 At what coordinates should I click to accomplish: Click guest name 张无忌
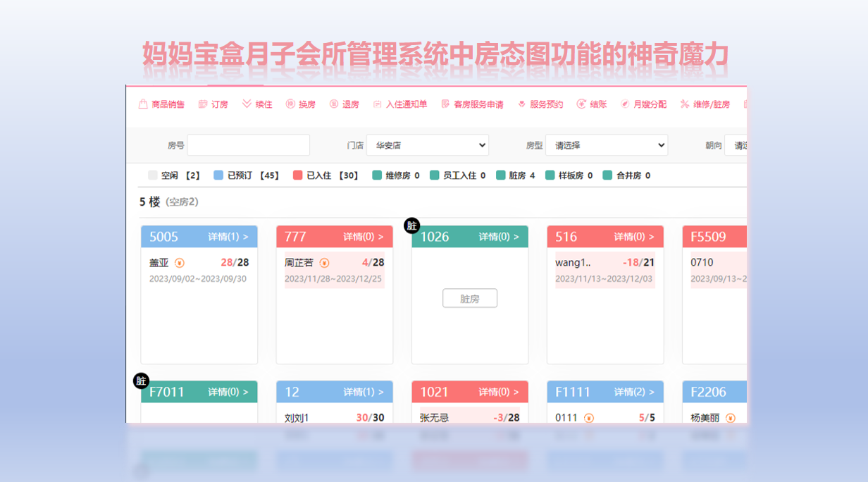click(435, 418)
